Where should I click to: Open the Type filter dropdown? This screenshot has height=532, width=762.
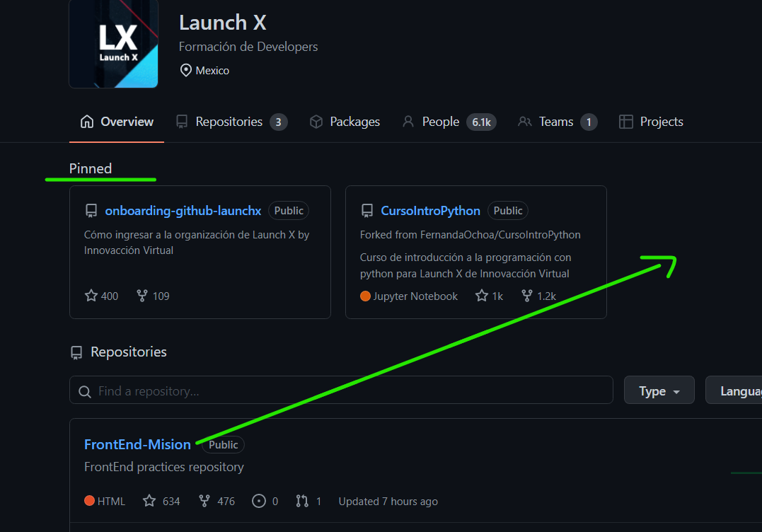[x=659, y=390]
